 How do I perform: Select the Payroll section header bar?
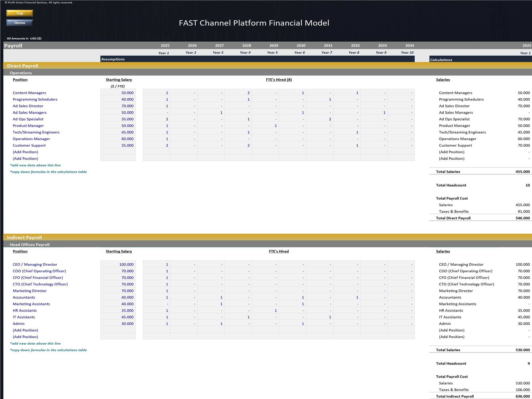click(13, 45)
